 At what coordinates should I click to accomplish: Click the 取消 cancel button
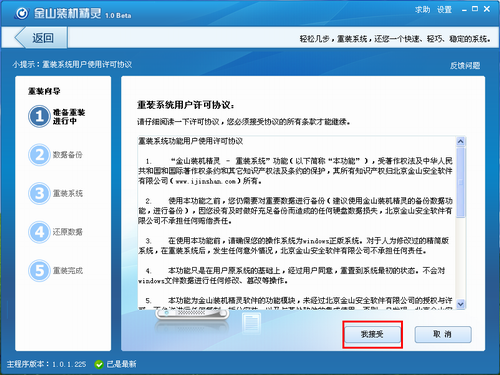click(x=443, y=334)
